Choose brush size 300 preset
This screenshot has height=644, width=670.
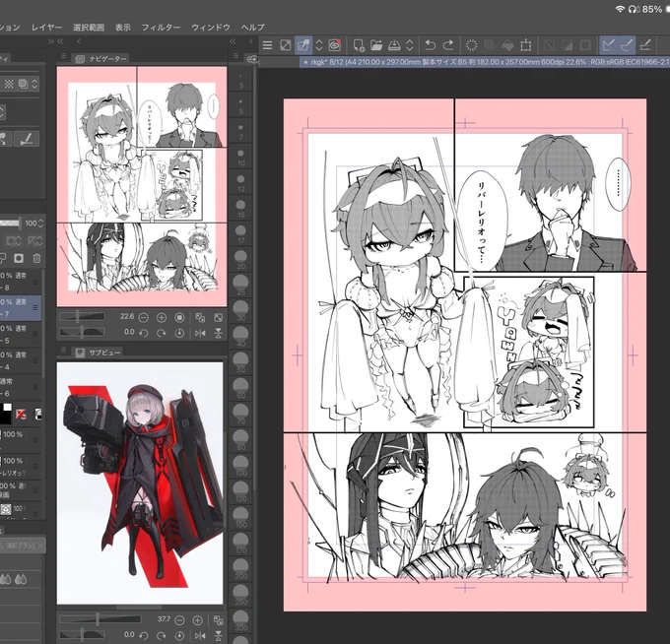(x=241, y=621)
